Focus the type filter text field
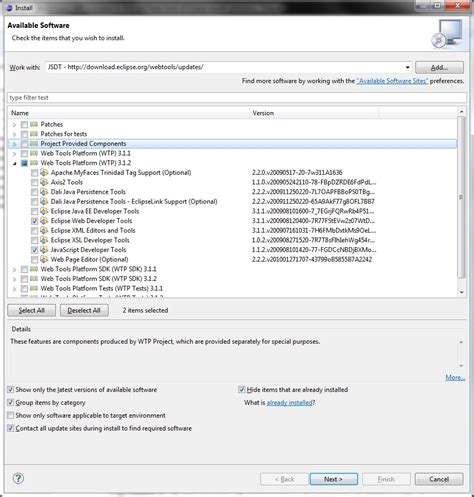Screen dimensions: 474x497 (237, 98)
